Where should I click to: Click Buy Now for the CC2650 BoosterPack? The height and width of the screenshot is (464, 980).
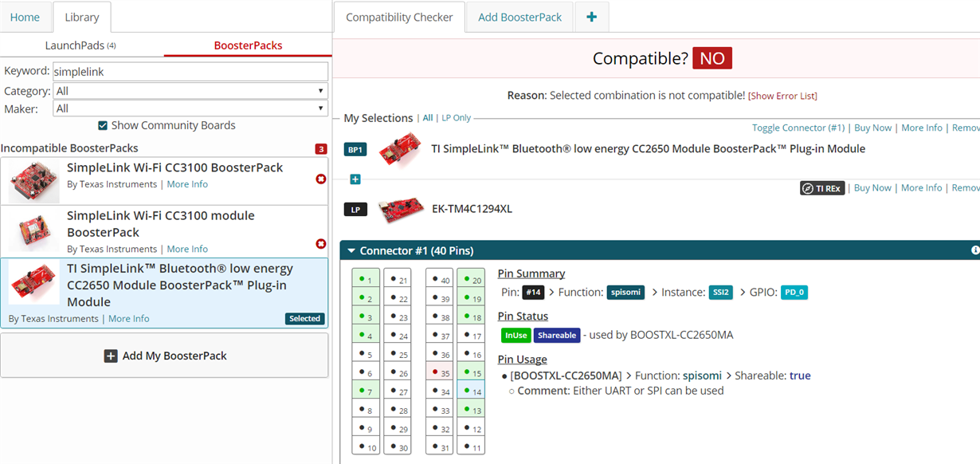[x=872, y=128]
